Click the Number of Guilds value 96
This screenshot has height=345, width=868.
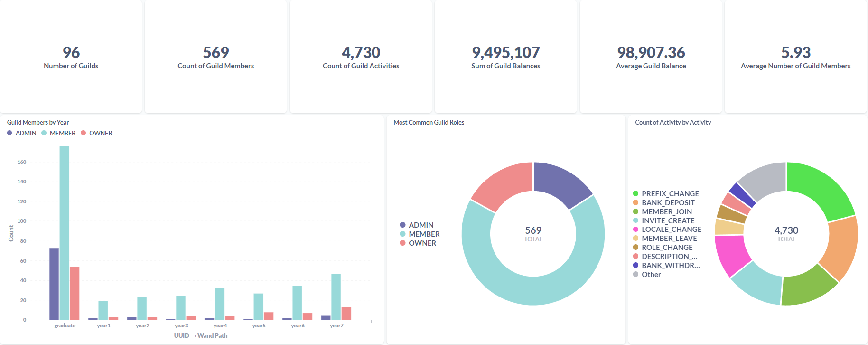(71, 52)
